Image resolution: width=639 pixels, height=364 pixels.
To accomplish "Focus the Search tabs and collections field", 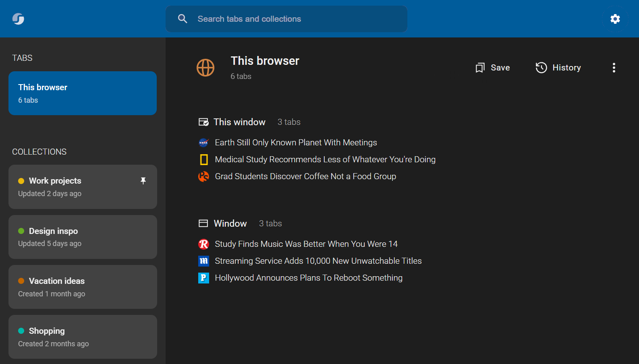I will pos(286,19).
